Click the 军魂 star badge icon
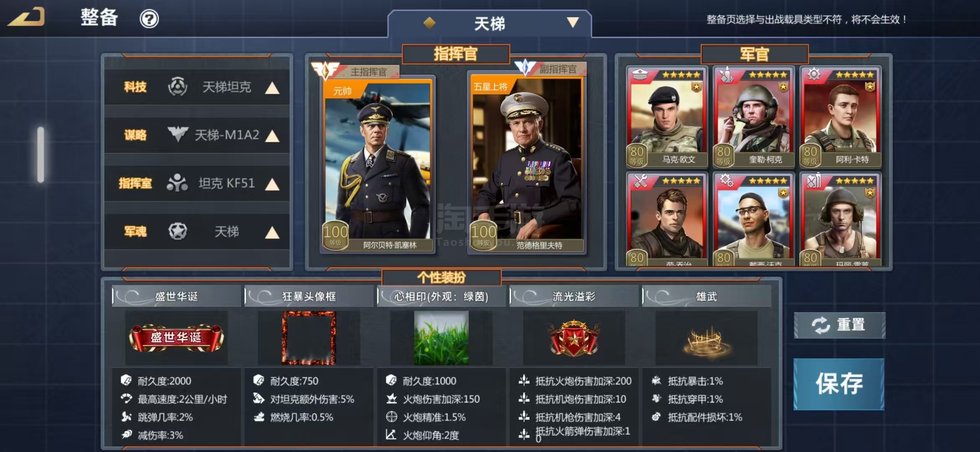The height and width of the screenshot is (452, 980). point(178,231)
